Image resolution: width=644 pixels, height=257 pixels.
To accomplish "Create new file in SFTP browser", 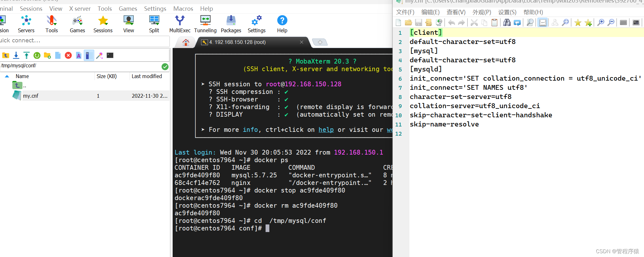I will tap(58, 56).
